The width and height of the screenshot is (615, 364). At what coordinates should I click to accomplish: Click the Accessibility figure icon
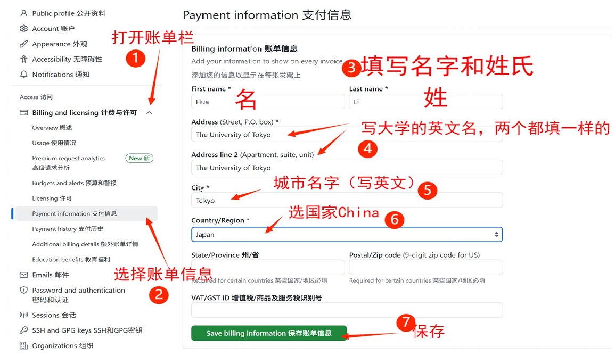(24, 59)
